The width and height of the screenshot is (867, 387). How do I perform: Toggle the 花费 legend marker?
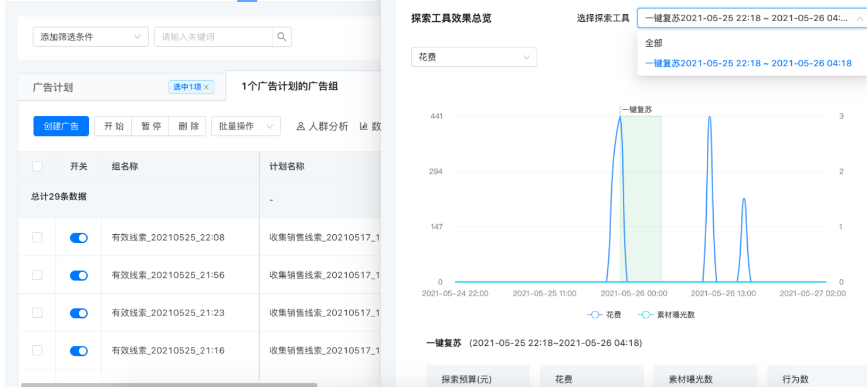pyautogui.click(x=594, y=315)
